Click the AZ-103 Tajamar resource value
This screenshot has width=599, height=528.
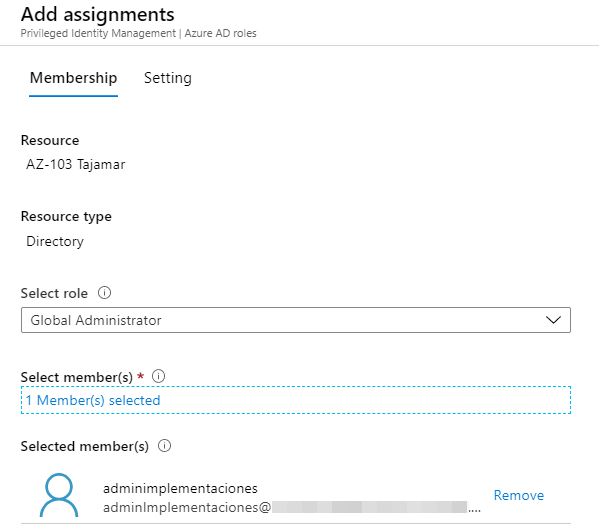point(76,164)
